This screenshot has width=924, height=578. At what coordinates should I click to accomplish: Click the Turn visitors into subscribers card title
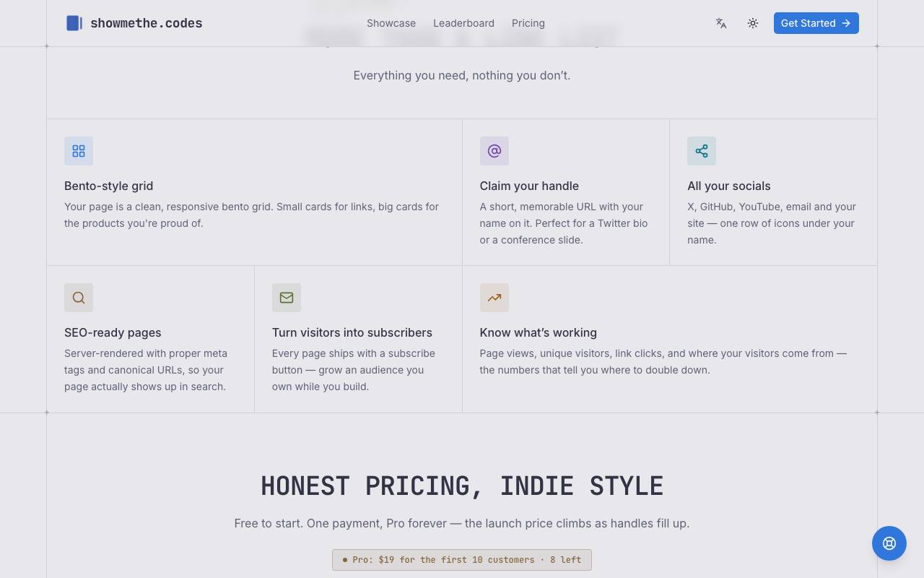352,332
